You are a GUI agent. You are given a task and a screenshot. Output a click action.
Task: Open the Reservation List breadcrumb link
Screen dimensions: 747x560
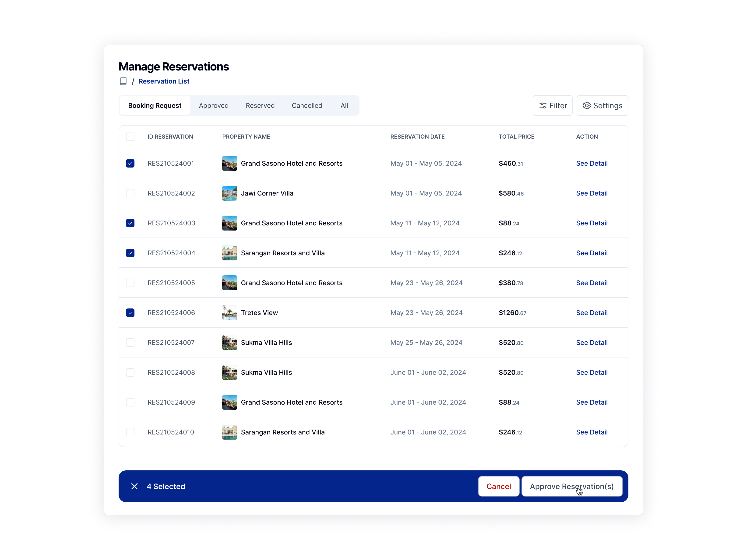tap(164, 81)
